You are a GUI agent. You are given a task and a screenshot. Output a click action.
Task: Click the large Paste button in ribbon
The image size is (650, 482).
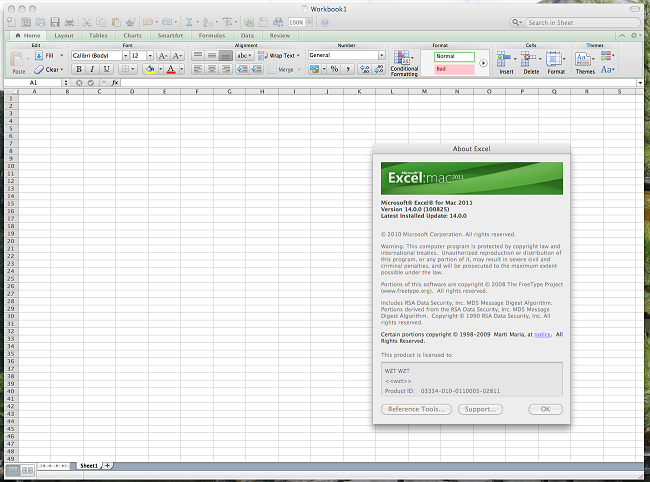tap(17, 62)
